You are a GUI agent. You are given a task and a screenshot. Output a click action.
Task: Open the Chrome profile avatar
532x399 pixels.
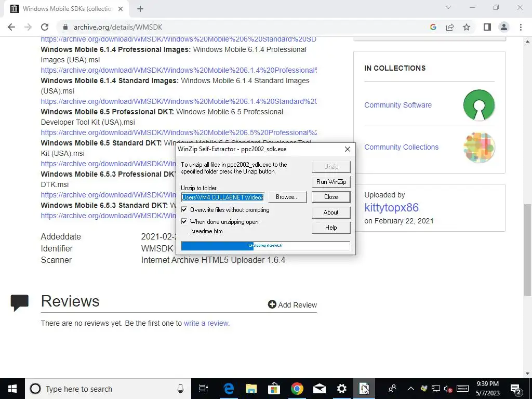(x=504, y=27)
